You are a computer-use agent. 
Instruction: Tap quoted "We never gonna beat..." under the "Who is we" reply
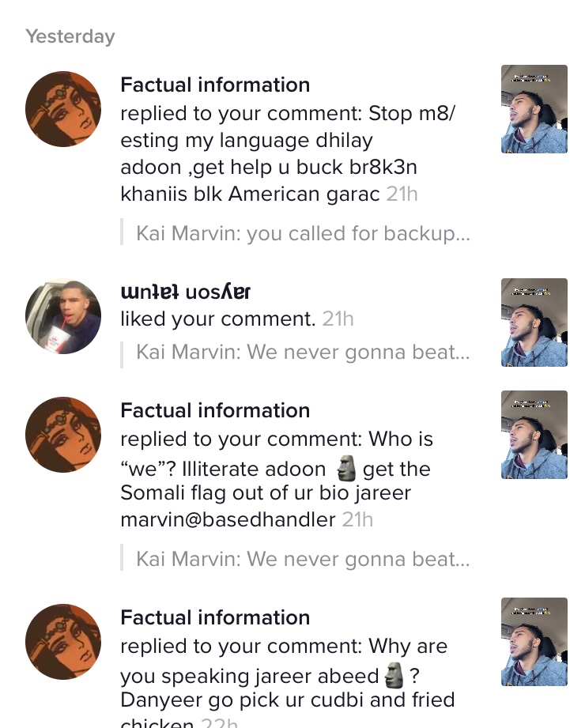coord(303,560)
